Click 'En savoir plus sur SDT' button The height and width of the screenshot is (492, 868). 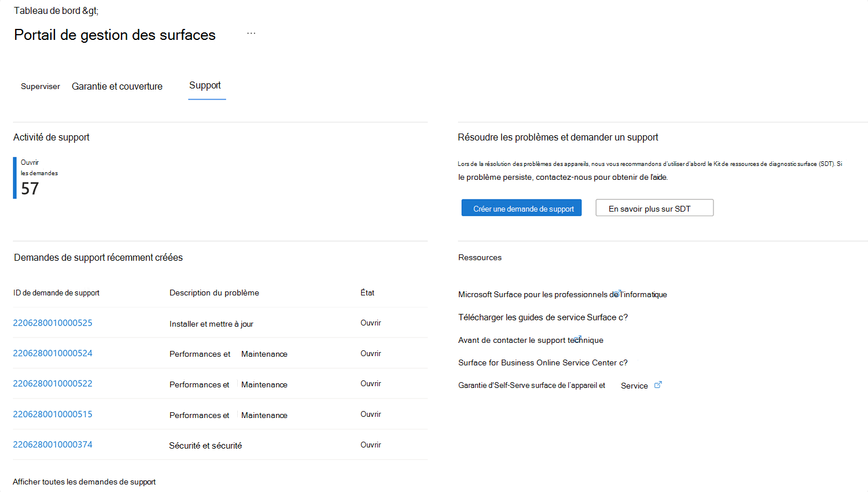(654, 208)
